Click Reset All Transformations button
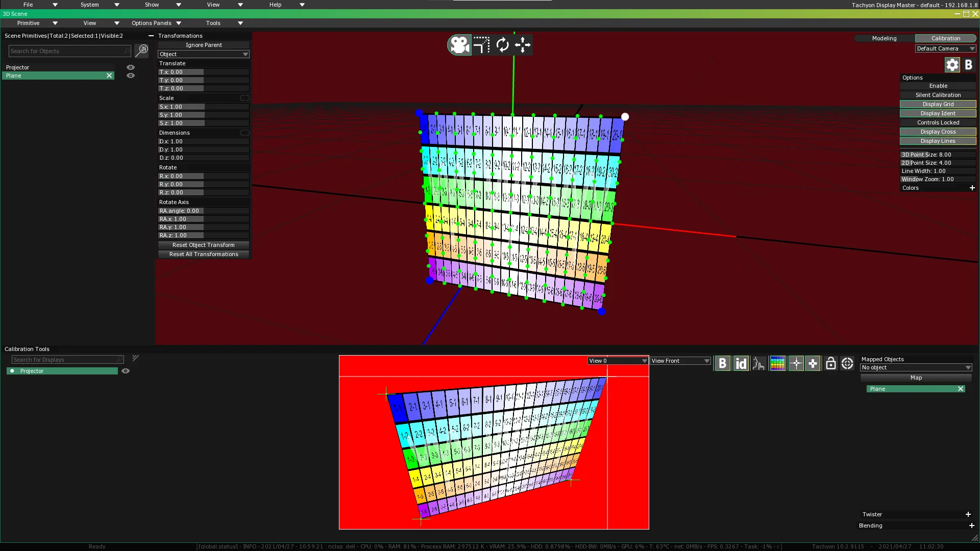The image size is (980, 551). point(203,254)
